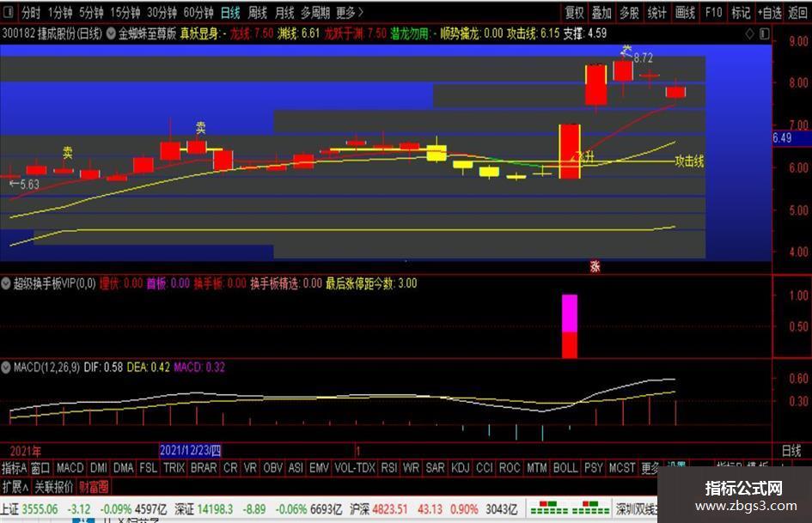The image size is (812, 523).
Task: Select DMI indicator tab
Action: [99, 468]
